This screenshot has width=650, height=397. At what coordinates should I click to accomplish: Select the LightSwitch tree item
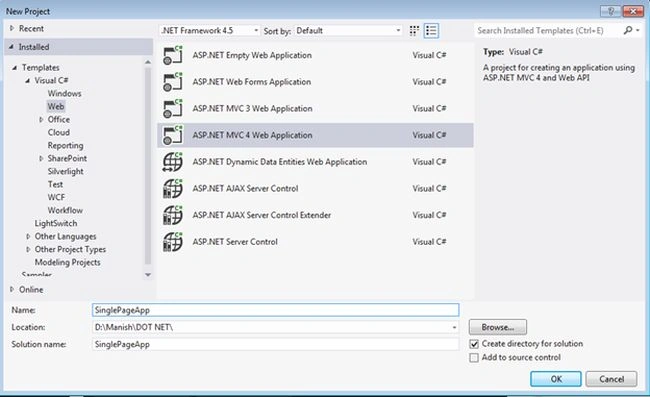56,223
